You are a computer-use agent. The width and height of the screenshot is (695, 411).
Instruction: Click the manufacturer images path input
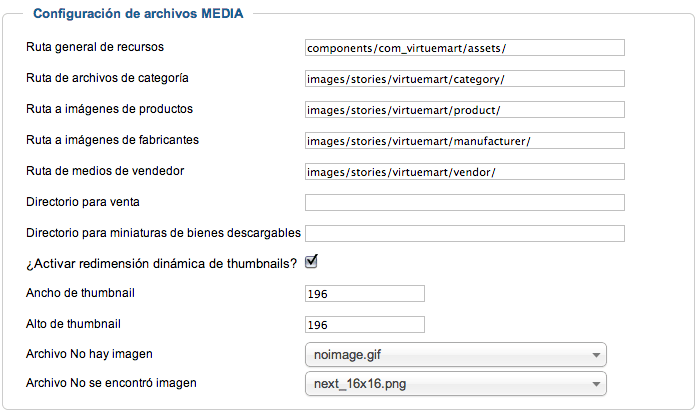point(465,141)
